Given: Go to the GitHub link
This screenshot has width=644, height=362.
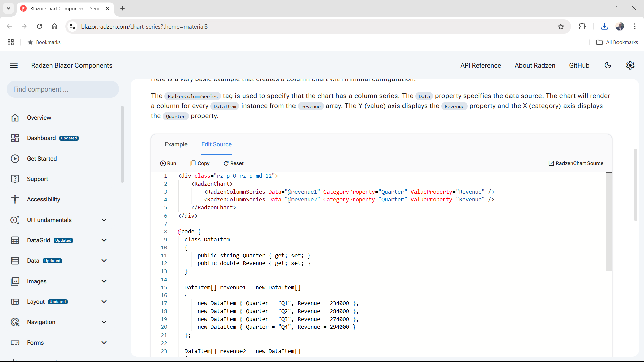Looking at the screenshot, I should pos(579,65).
